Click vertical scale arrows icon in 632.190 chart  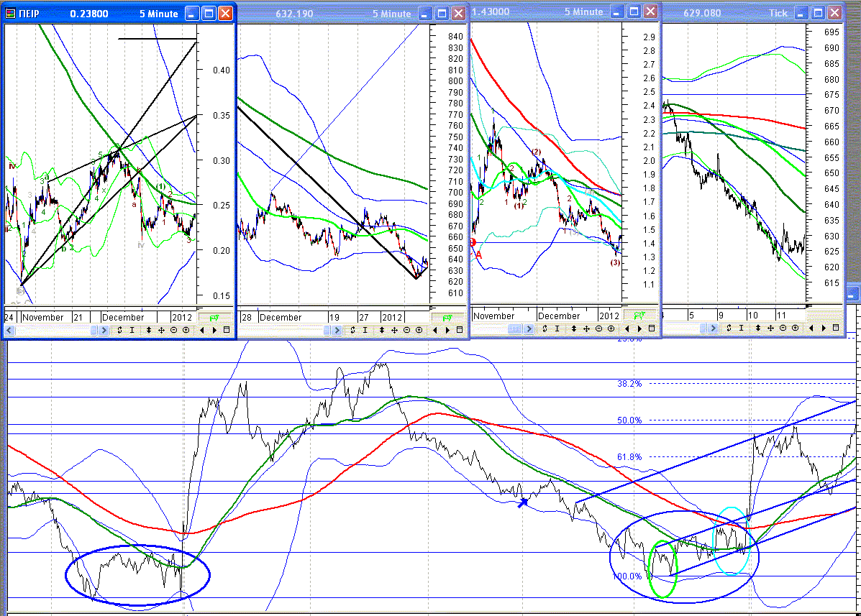click(x=382, y=330)
